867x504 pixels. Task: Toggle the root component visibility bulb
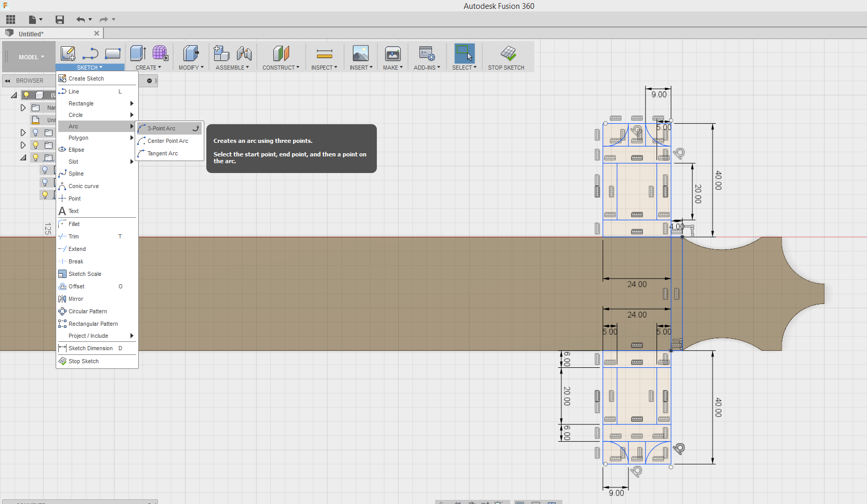pos(26,95)
